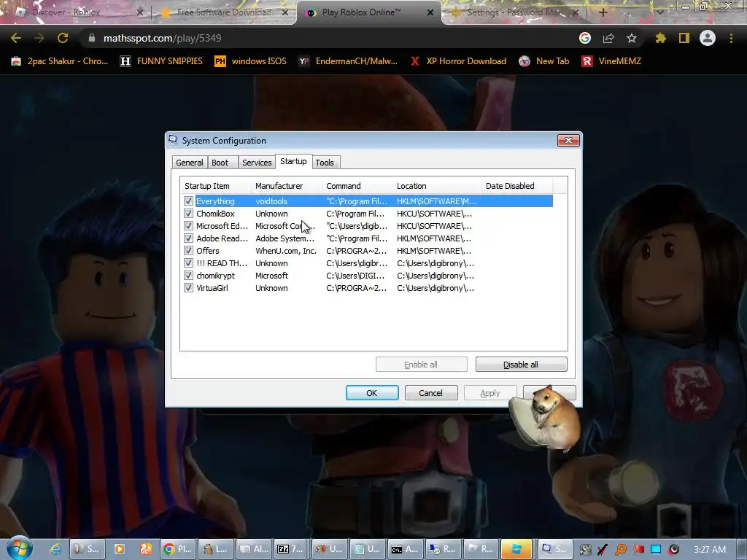Open Chrome three-dot menu
The width and height of the screenshot is (747, 560).
(x=731, y=38)
